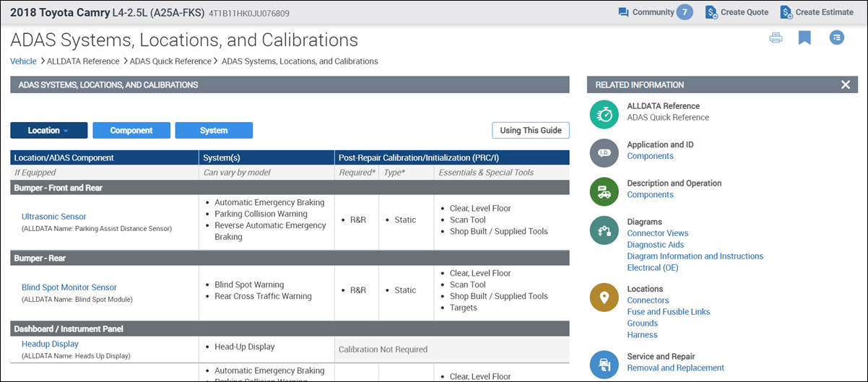The image size is (868, 382).
Task: Click the Reverse Automatic Emergency Braking entry
Action: (x=270, y=231)
